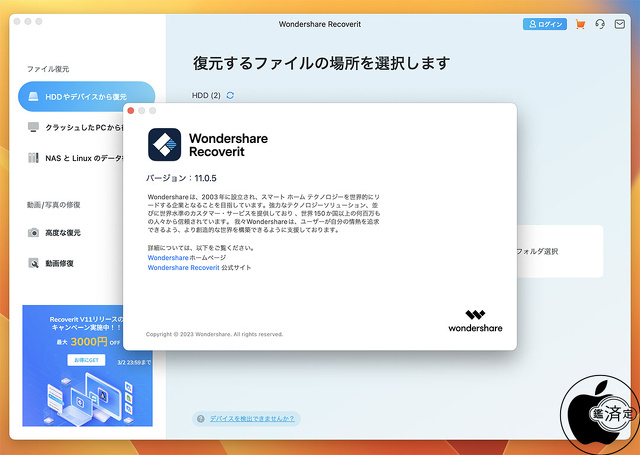
Task: Select the フォルダ選択 location card
Action: [x=560, y=251]
